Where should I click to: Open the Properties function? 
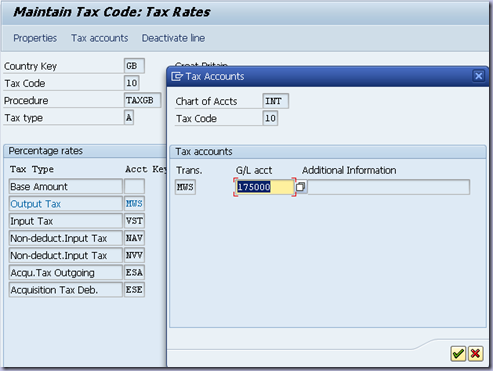(x=35, y=38)
